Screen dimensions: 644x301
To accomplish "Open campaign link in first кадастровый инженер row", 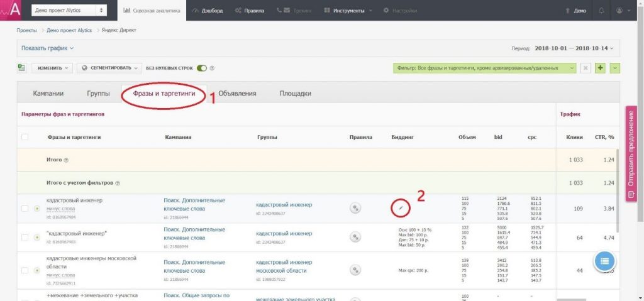I will coord(194,204).
